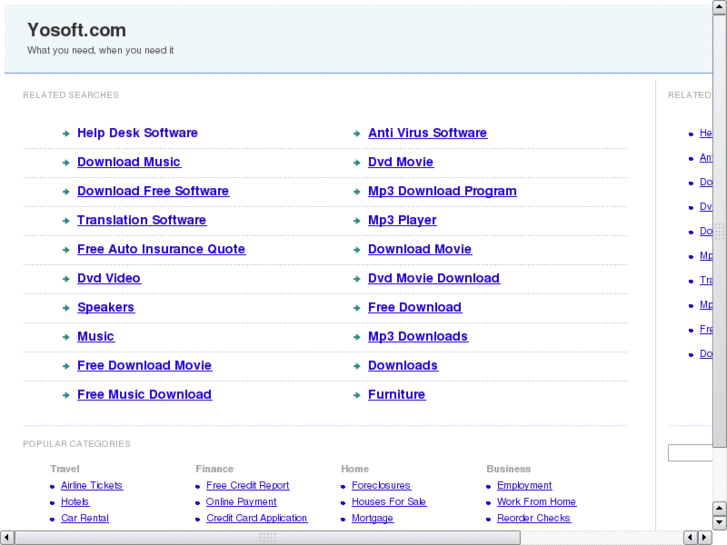Open Mp3 Download Program link
The image size is (727, 545).
click(442, 191)
